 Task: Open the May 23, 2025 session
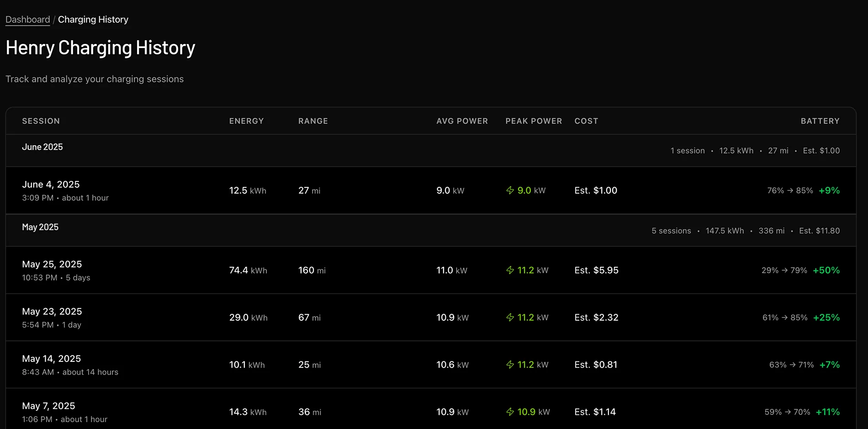431,317
